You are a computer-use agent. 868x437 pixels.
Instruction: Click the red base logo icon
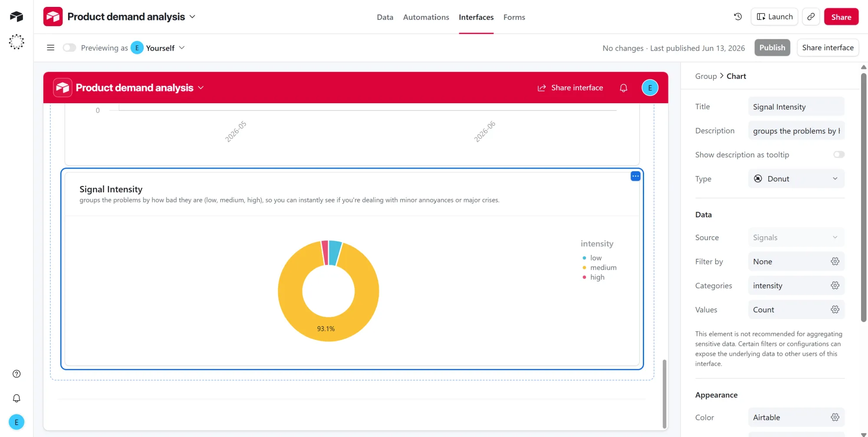coord(53,17)
